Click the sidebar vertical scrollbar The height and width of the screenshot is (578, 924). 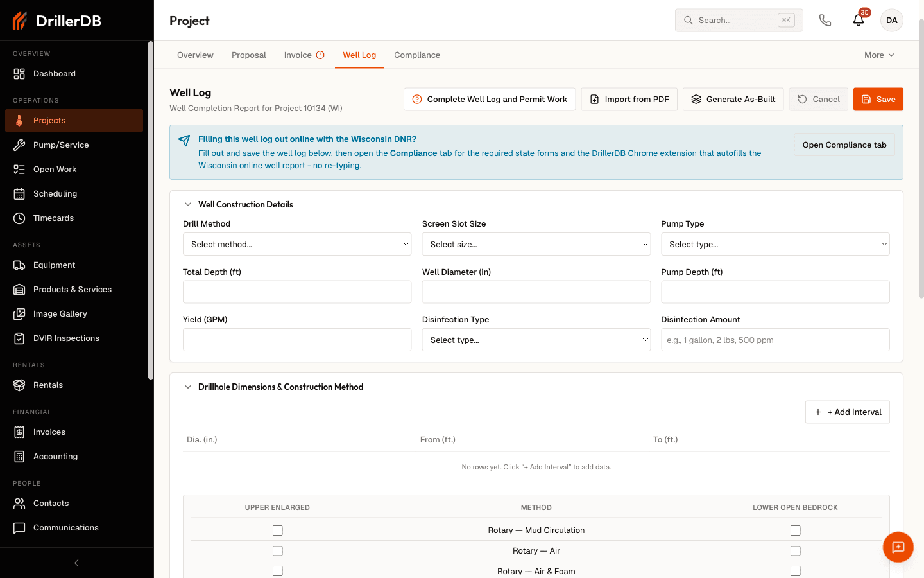point(151,211)
